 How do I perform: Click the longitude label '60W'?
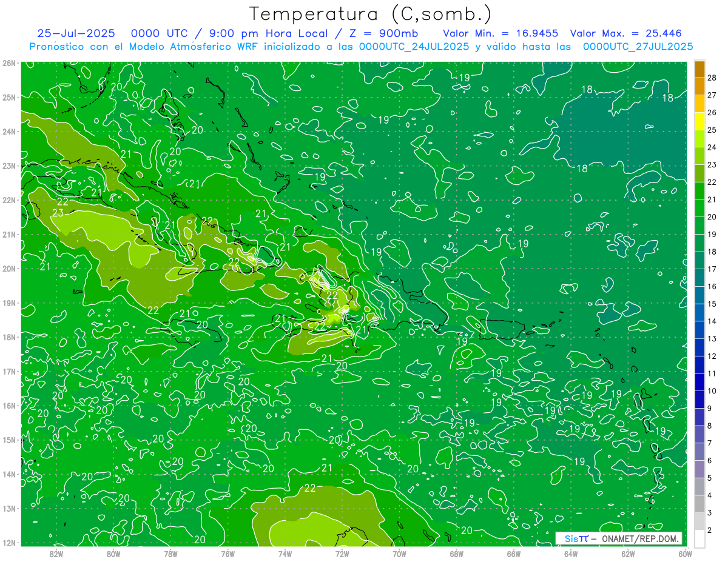click(x=685, y=554)
